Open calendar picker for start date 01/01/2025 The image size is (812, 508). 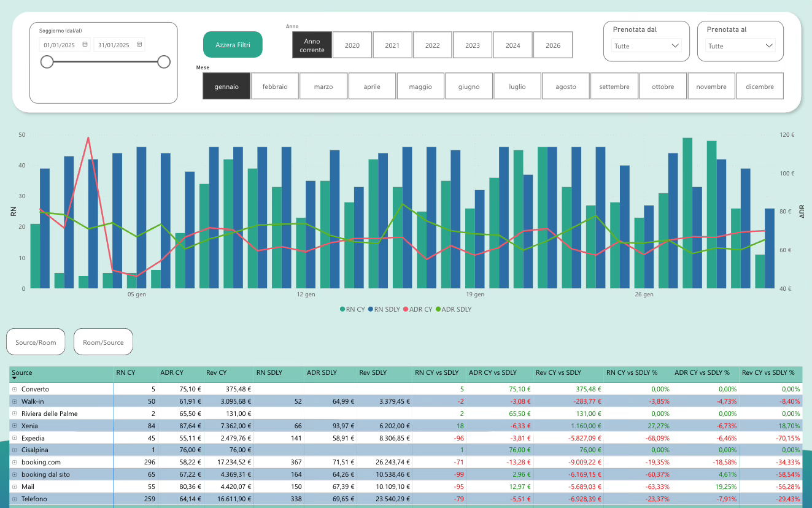click(x=85, y=45)
